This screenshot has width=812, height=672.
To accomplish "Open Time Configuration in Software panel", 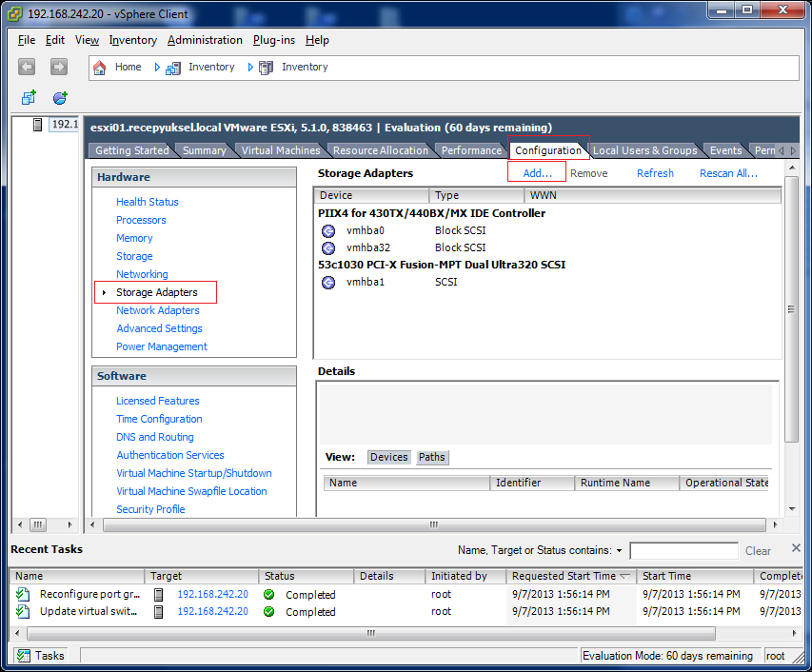I will tap(159, 419).
